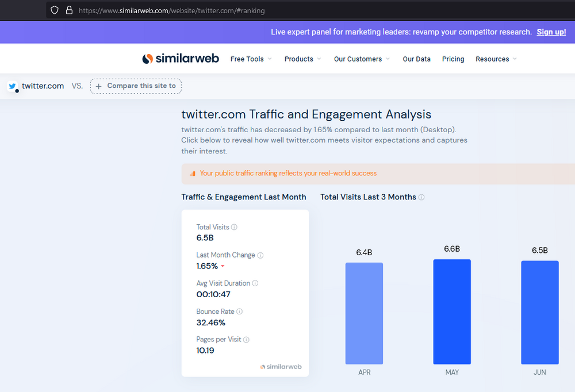Click info icon by Total Visits Last 3 Months
Image resolution: width=575 pixels, height=392 pixels.
click(421, 197)
